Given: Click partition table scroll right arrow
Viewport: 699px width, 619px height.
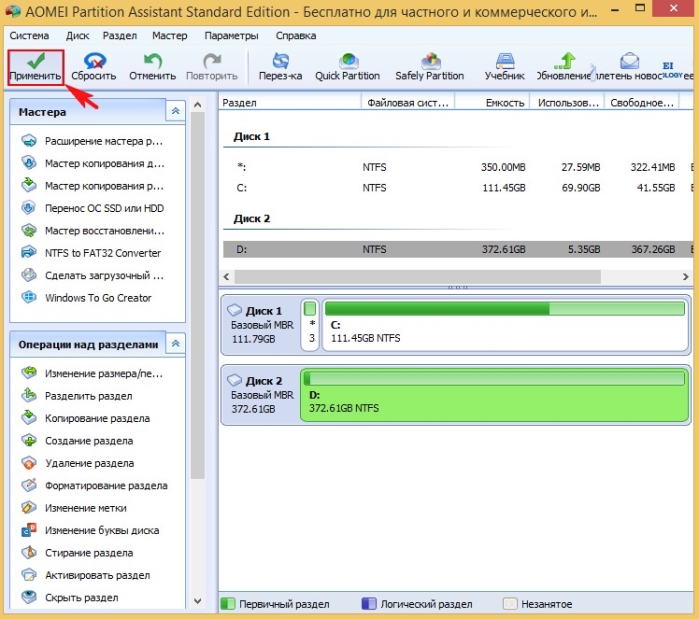Looking at the screenshot, I should 685,277.
